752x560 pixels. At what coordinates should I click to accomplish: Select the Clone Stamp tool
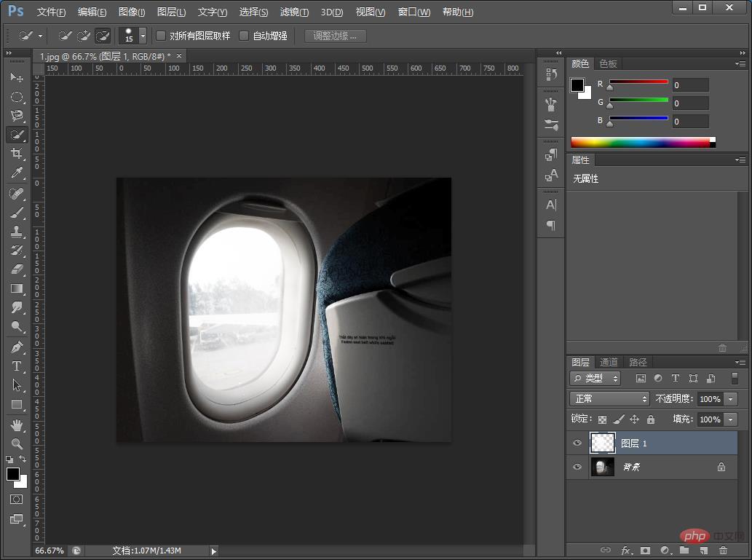17,232
